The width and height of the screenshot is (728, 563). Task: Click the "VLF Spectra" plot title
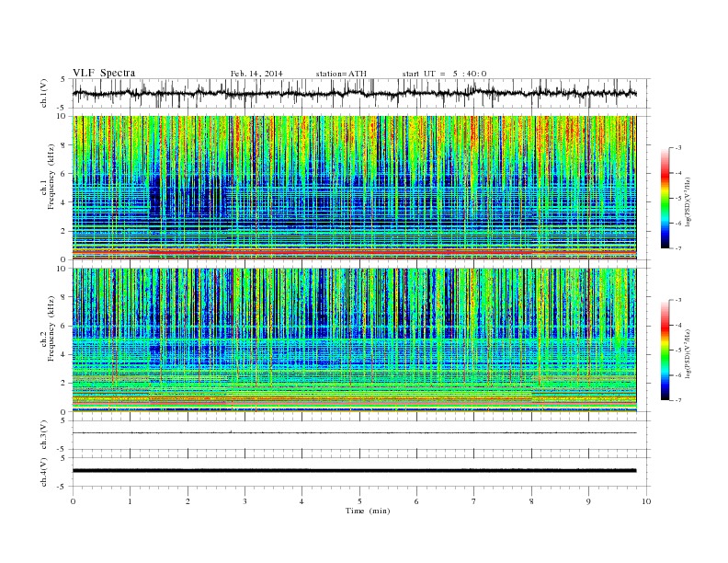click(104, 73)
